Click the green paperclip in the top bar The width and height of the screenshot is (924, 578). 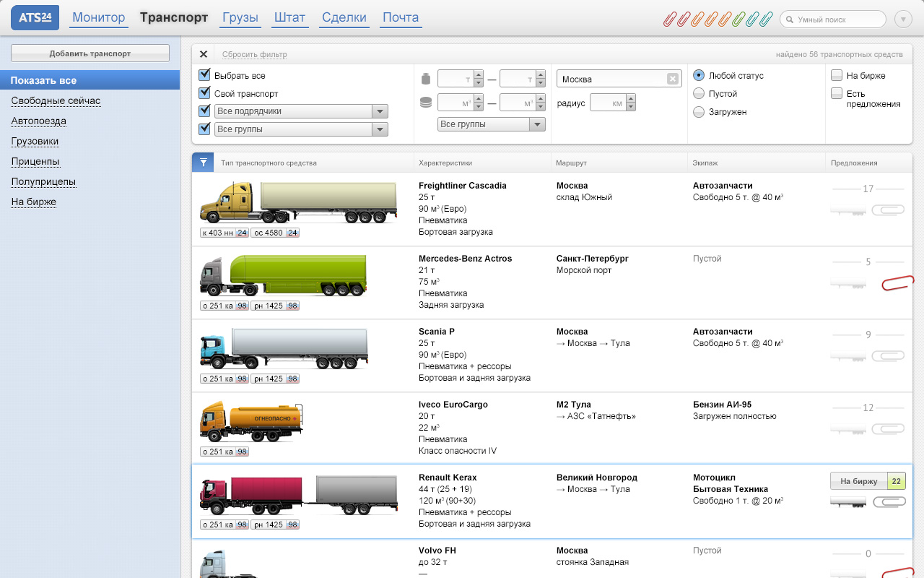point(738,19)
